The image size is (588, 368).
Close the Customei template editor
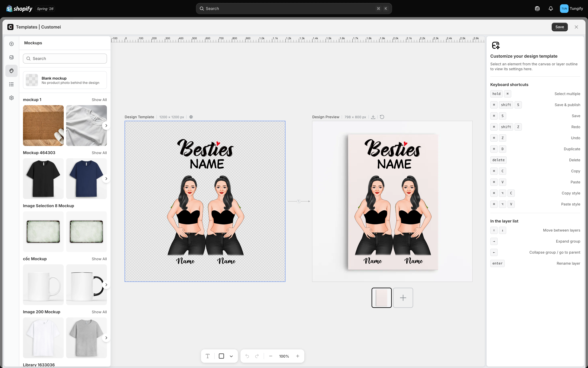576,27
